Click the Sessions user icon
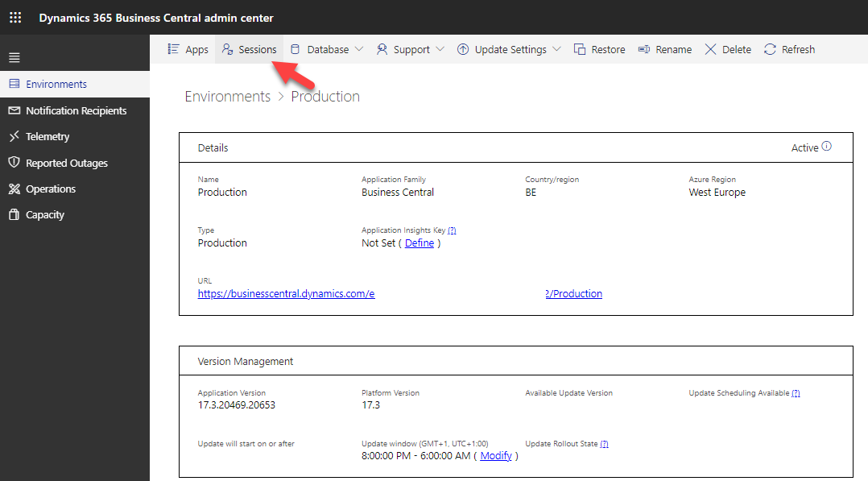868x481 pixels. (227, 49)
